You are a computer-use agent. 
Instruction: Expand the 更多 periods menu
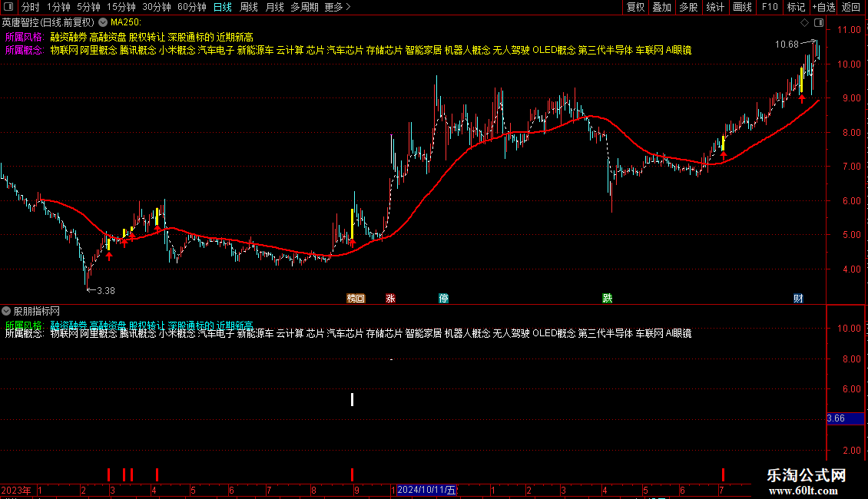pyautogui.click(x=337, y=7)
